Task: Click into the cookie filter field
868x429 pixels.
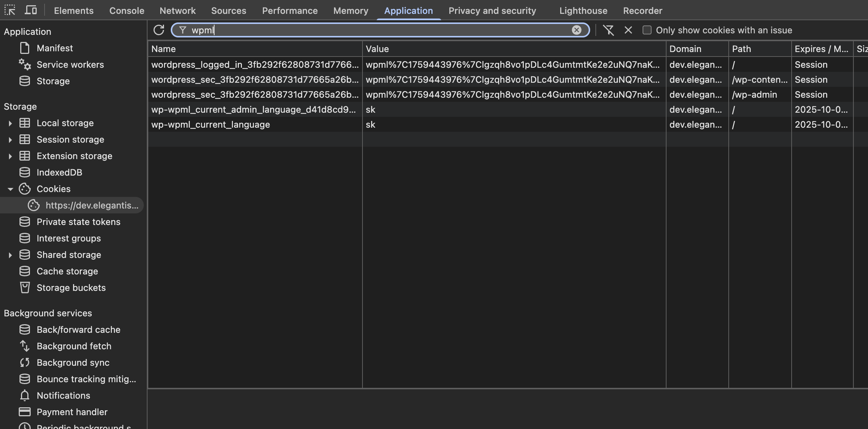Action: tap(374, 30)
